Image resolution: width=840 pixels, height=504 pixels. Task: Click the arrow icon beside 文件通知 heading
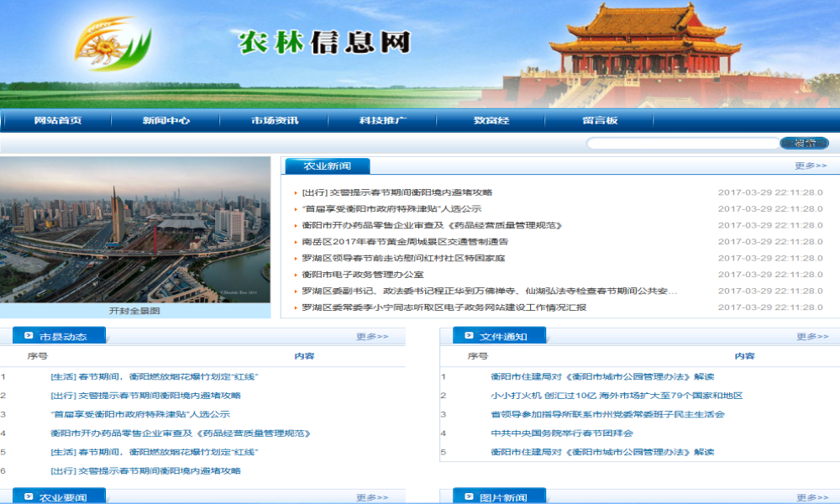(x=470, y=336)
